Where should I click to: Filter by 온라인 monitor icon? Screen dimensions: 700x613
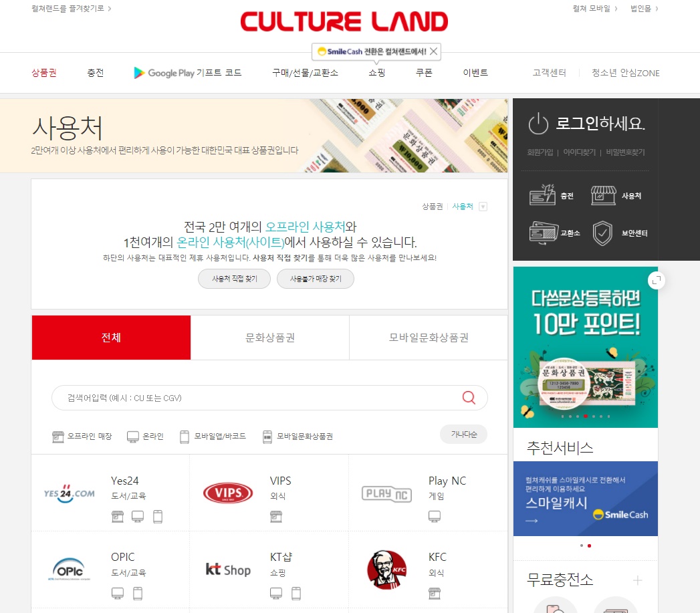pyautogui.click(x=133, y=437)
